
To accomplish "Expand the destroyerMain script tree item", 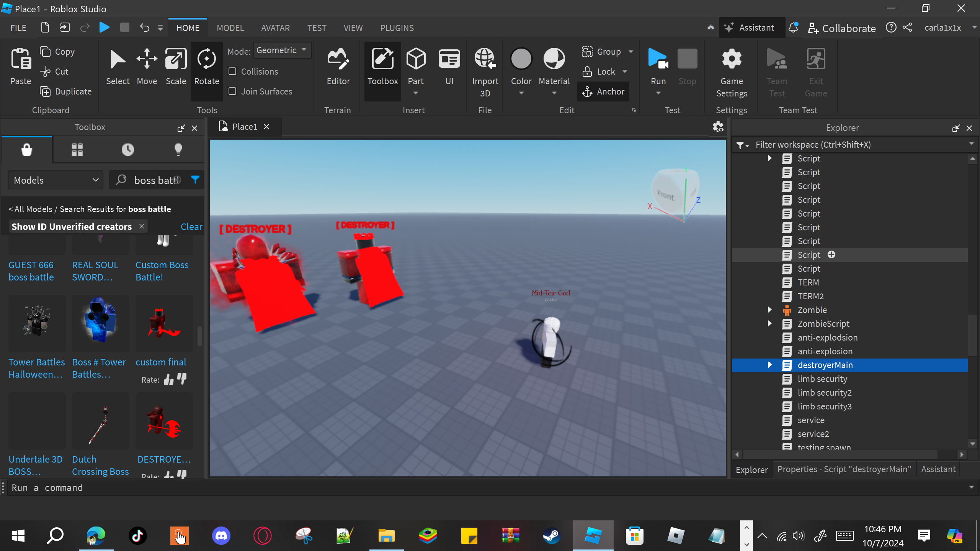I will pyautogui.click(x=769, y=365).
